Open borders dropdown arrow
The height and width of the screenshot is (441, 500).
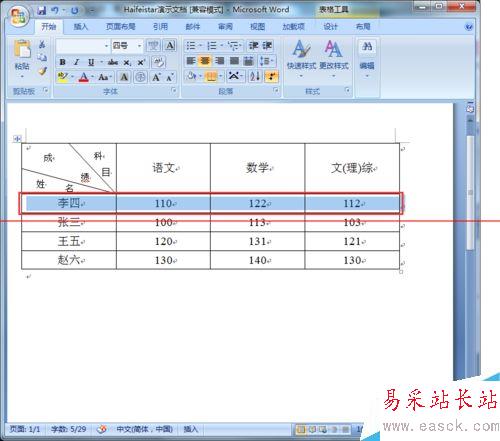[221, 76]
